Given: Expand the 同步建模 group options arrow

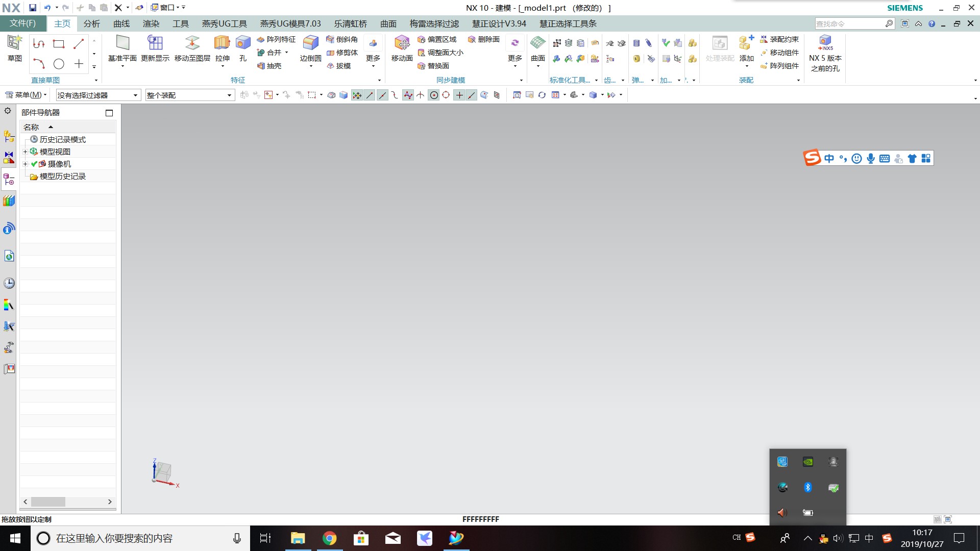Looking at the screenshot, I should (521, 80).
